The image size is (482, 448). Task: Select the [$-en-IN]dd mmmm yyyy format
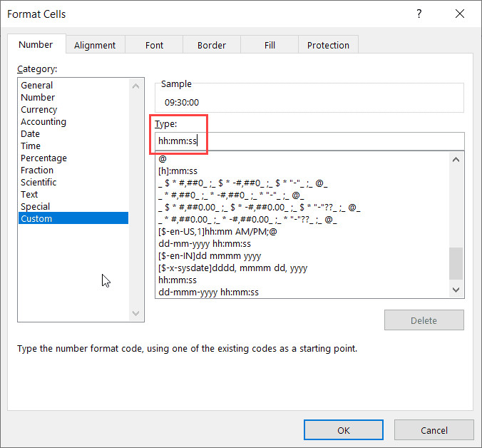point(209,255)
